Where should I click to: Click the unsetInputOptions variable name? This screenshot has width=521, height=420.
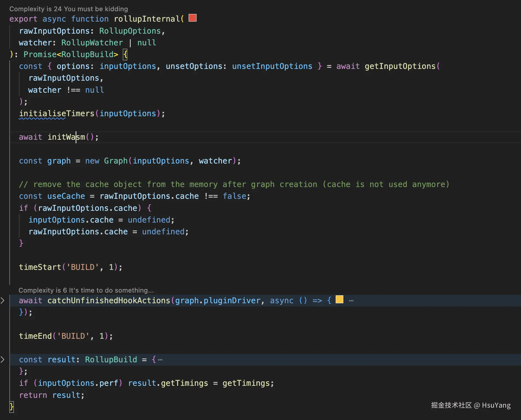(272, 66)
